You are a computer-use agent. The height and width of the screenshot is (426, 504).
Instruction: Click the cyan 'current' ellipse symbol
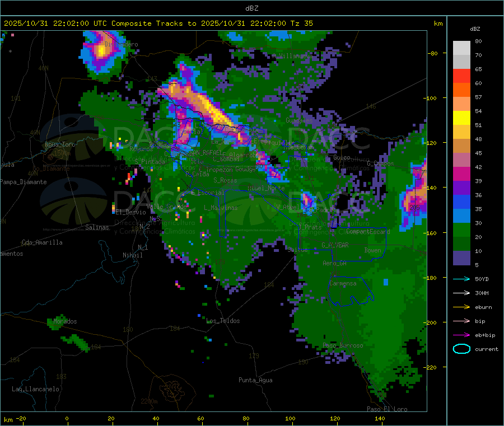click(x=461, y=349)
